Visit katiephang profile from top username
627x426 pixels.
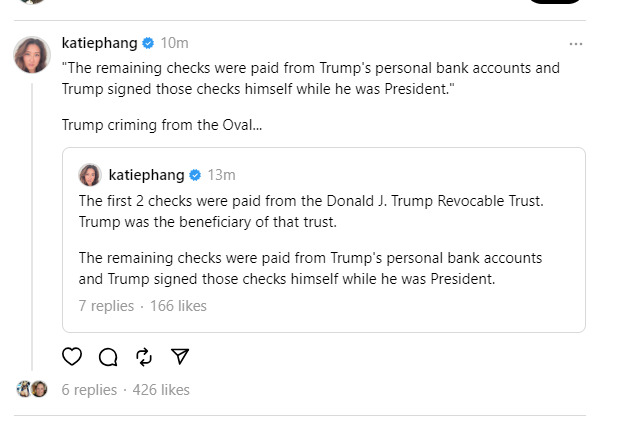tap(100, 43)
